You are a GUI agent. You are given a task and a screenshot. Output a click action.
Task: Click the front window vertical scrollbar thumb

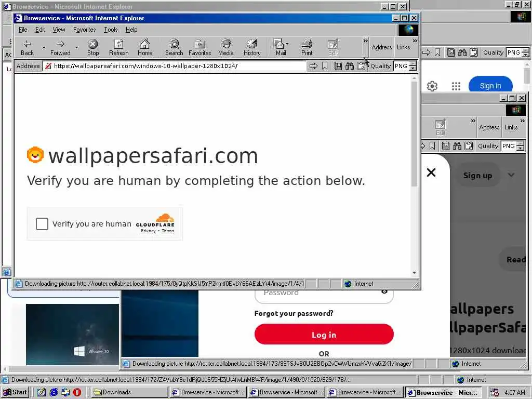coord(414,134)
